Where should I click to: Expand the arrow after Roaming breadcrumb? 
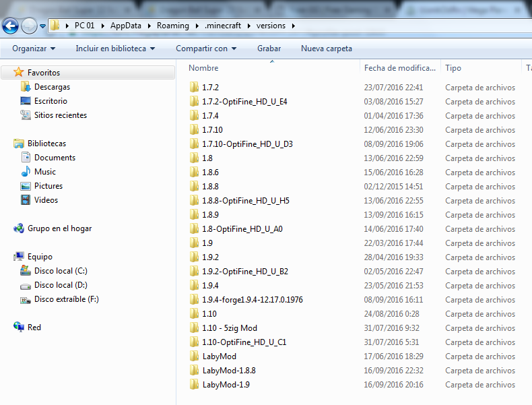pyautogui.click(x=197, y=26)
